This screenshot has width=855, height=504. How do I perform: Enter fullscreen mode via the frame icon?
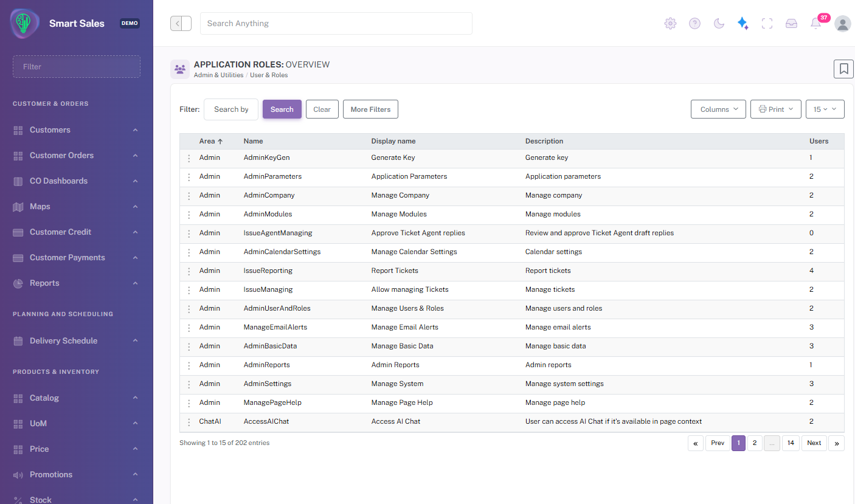point(767,24)
